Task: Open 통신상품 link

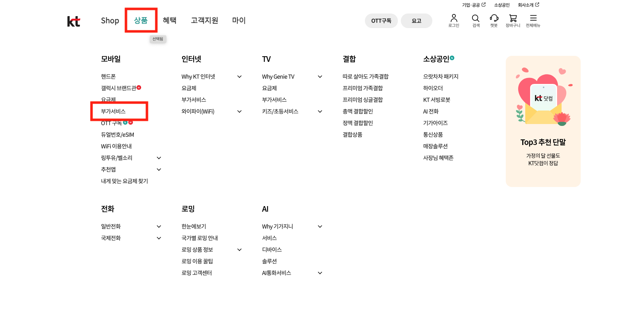Action: pyautogui.click(x=433, y=135)
